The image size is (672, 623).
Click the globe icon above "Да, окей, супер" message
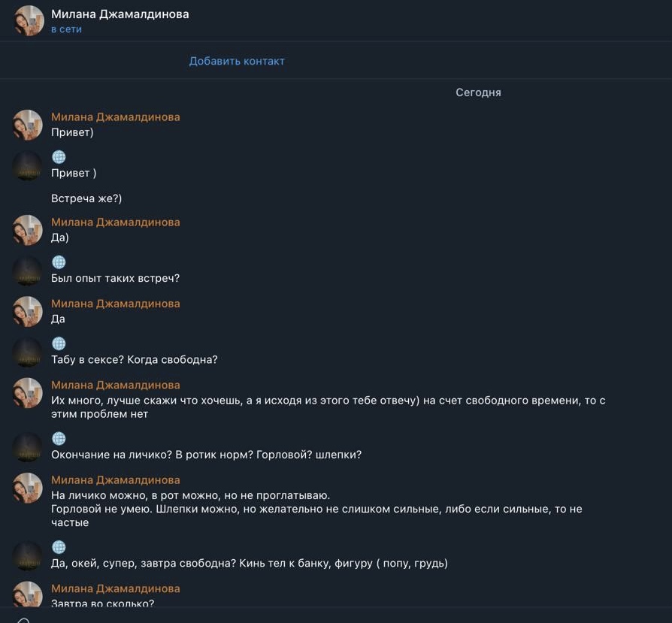(59, 547)
